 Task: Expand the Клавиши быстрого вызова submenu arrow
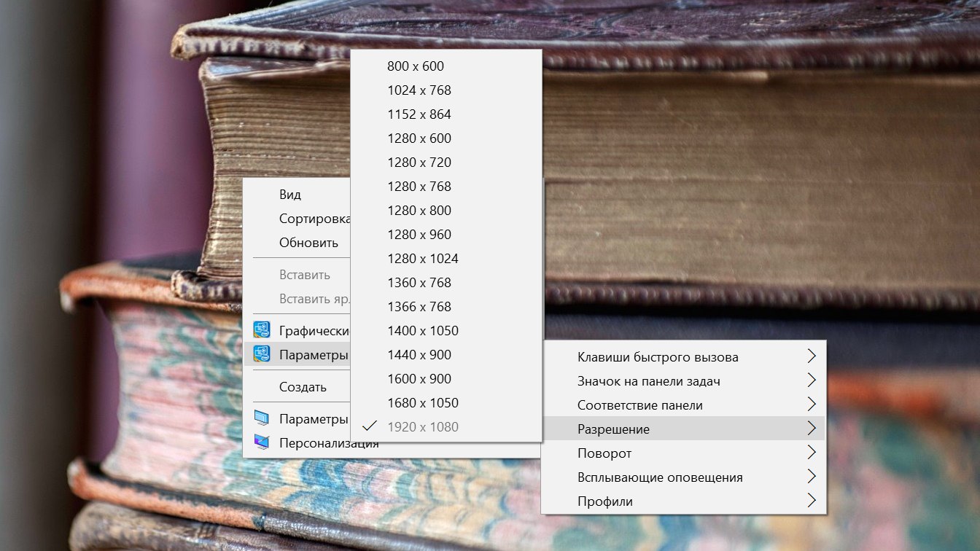click(x=811, y=356)
